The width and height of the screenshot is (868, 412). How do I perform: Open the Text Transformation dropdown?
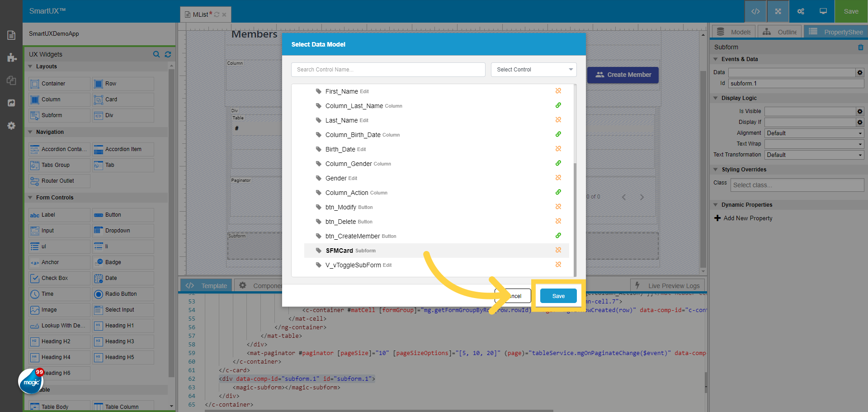[x=814, y=155]
